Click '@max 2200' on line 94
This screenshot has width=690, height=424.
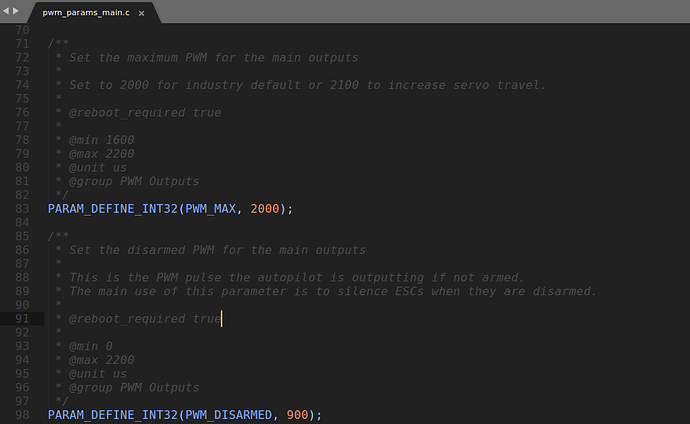[102, 360]
